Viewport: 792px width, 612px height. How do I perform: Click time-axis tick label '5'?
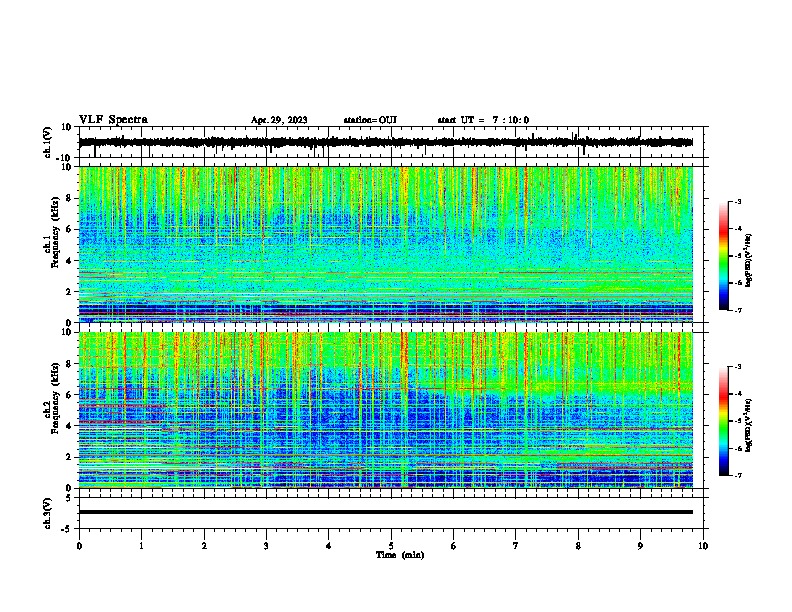tap(391, 546)
